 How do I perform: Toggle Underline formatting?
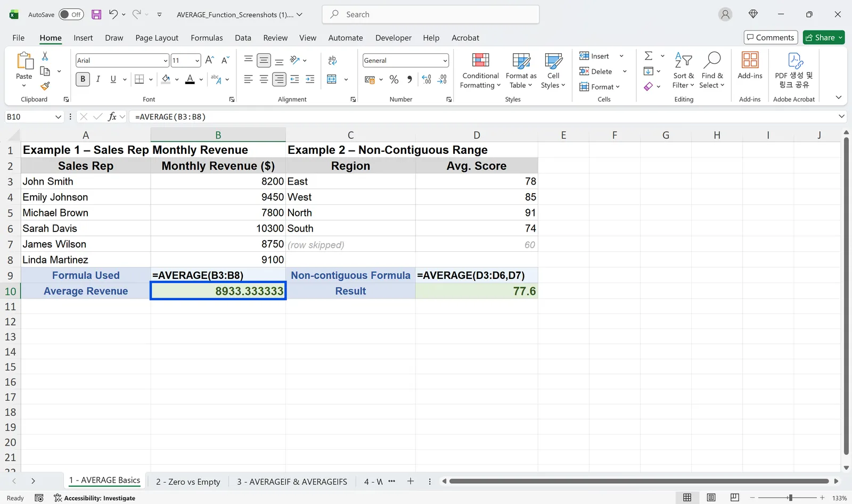pos(113,79)
